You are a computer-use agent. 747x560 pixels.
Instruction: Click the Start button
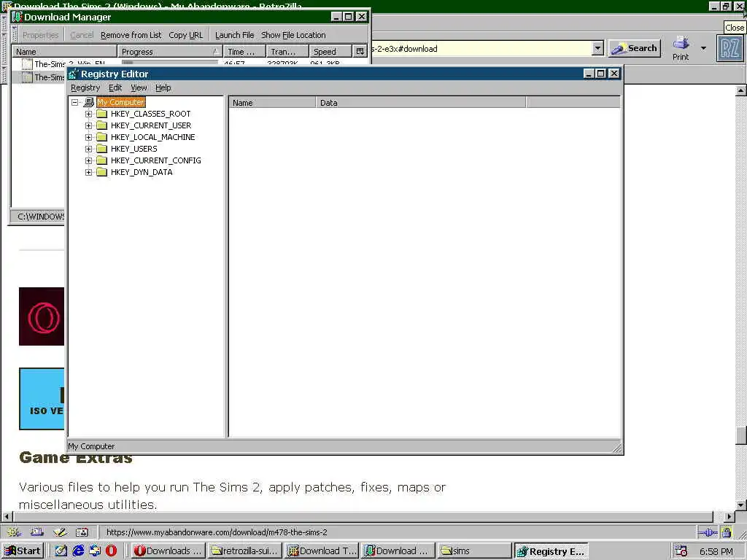pyautogui.click(x=23, y=551)
